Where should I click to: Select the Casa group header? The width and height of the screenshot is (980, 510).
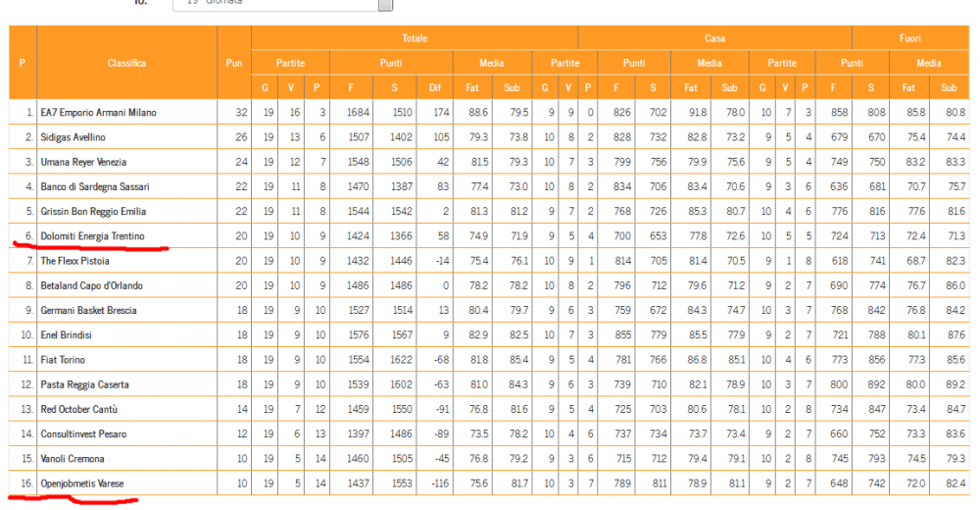[x=715, y=38]
